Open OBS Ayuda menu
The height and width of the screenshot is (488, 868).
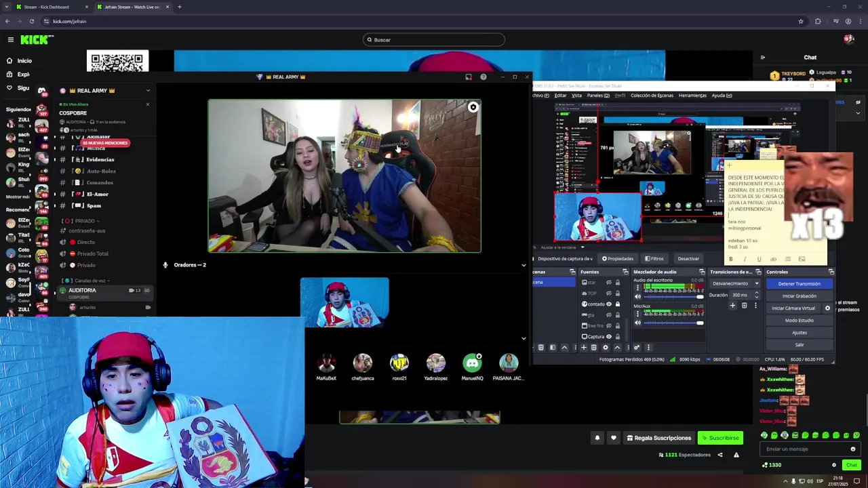pos(722,96)
